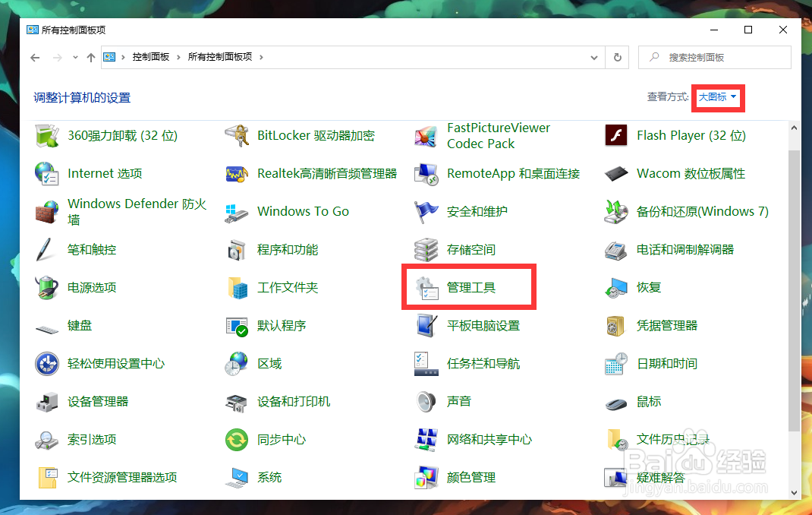Viewport: 812px width, 515px height.
Task: Open 索引选项 icon
Action: (47, 440)
